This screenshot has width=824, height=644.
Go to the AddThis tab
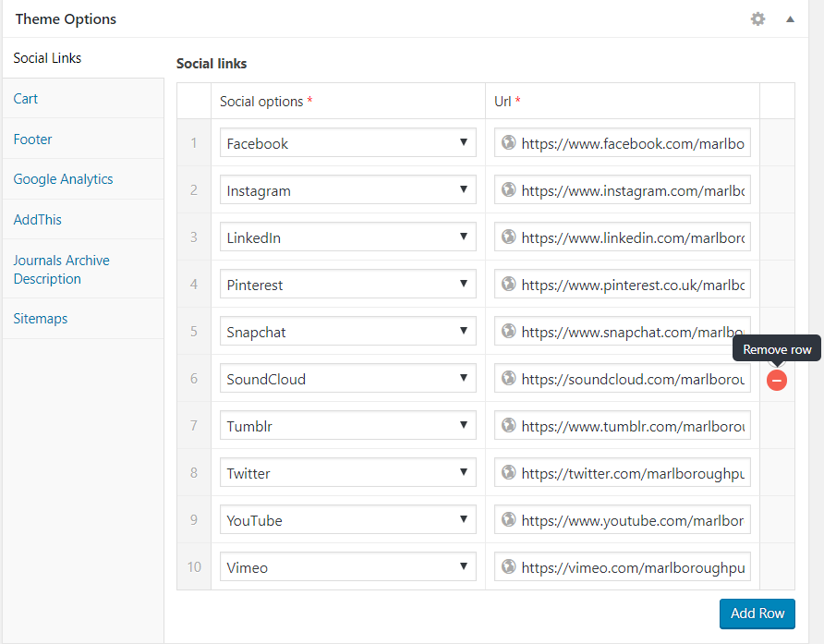click(x=83, y=219)
